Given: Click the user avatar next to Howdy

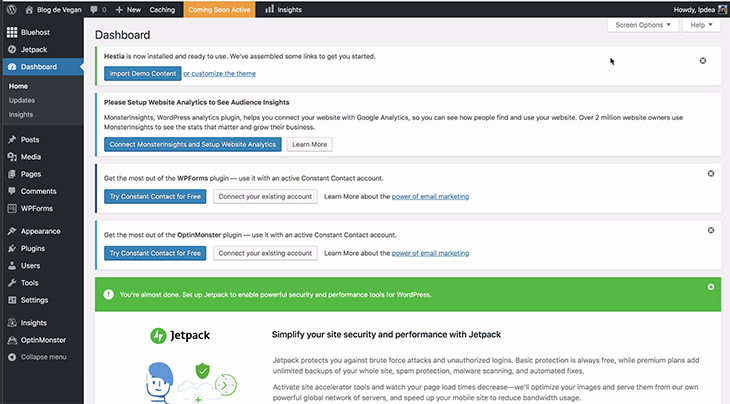Looking at the screenshot, I should click(723, 9).
